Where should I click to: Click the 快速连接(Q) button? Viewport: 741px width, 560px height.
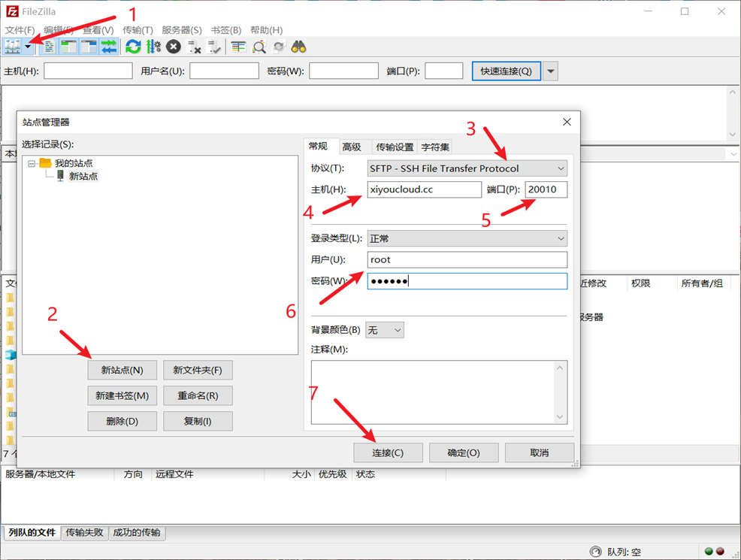coord(506,71)
